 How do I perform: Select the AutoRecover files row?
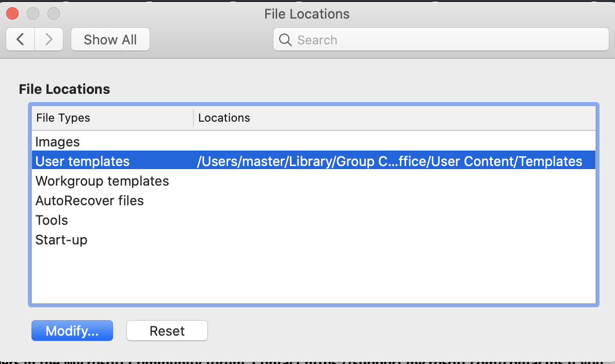313,200
